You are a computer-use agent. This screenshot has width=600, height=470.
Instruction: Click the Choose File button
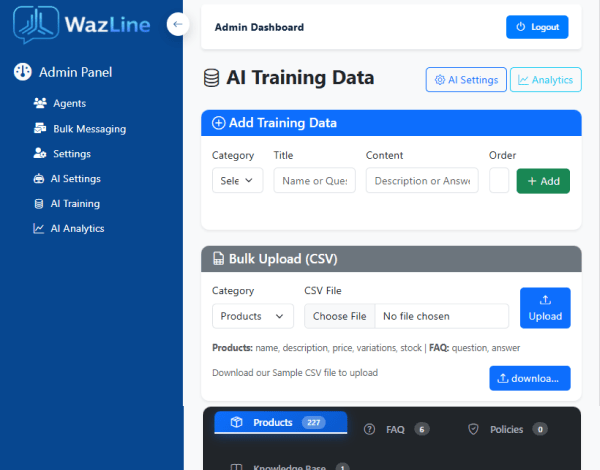pos(339,316)
